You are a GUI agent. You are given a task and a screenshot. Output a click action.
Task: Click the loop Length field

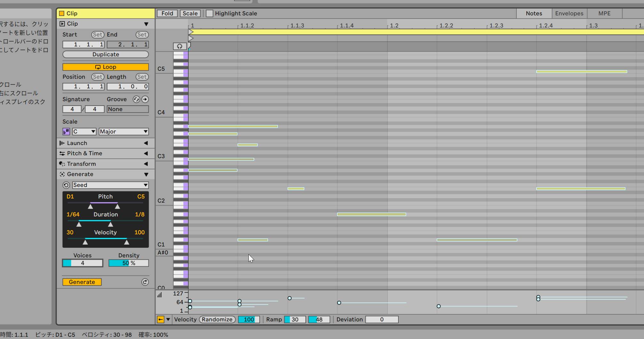click(x=128, y=86)
